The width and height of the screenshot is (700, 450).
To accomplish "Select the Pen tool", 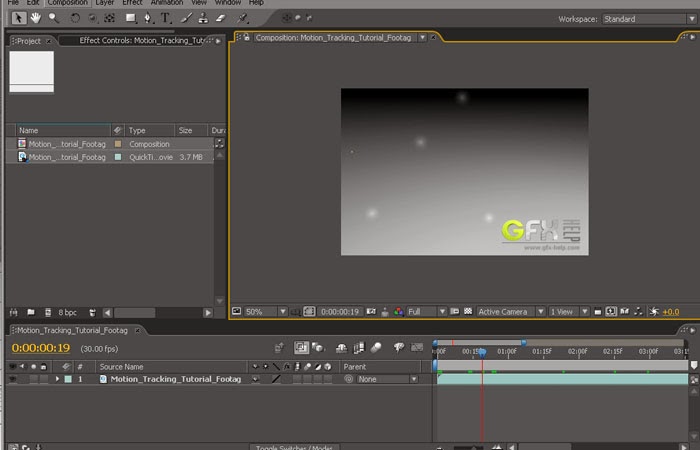I will tap(148, 18).
